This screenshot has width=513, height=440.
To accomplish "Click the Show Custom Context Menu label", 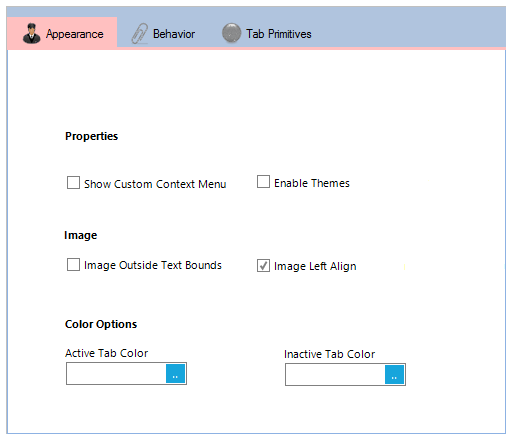I will (x=155, y=184).
